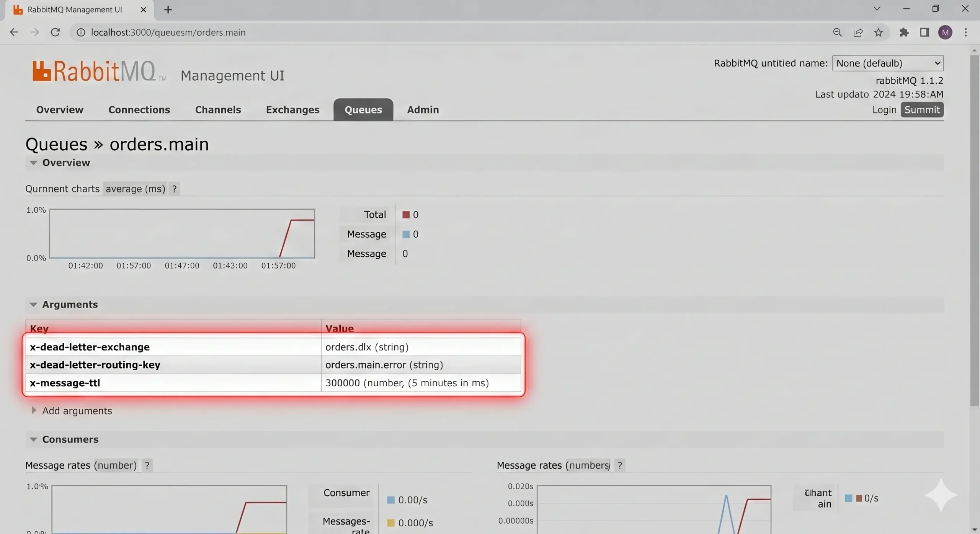This screenshot has height=534, width=980.
Task: Go back to the previous page
Action: pyautogui.click(x=14, y=33)
